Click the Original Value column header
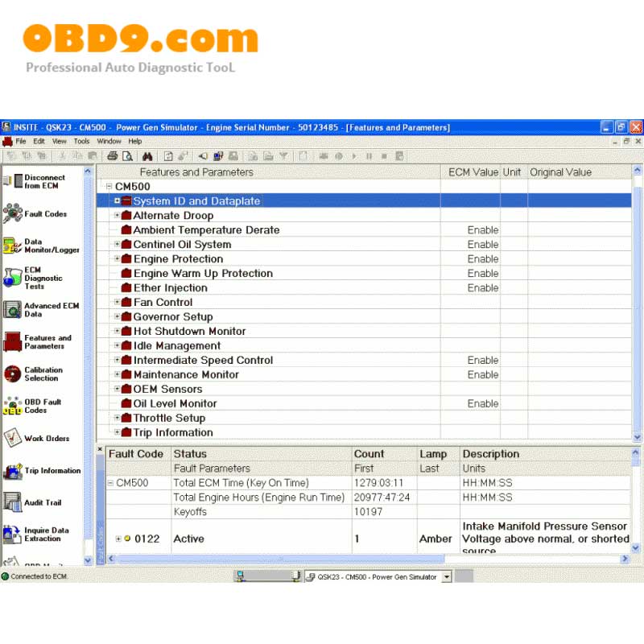The height and width of the screenshot is (644, 644). click(580, 172)
